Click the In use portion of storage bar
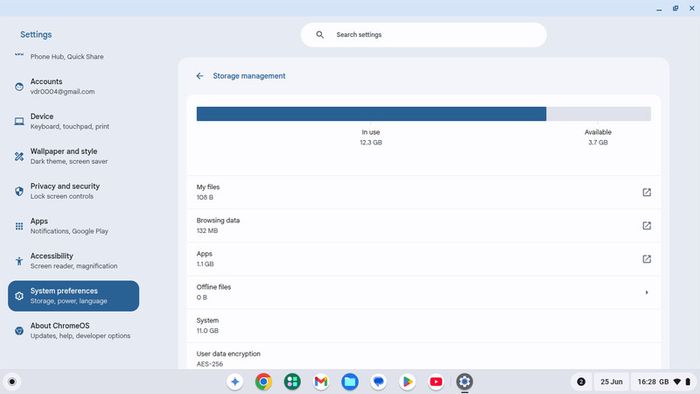 point(371,114)
